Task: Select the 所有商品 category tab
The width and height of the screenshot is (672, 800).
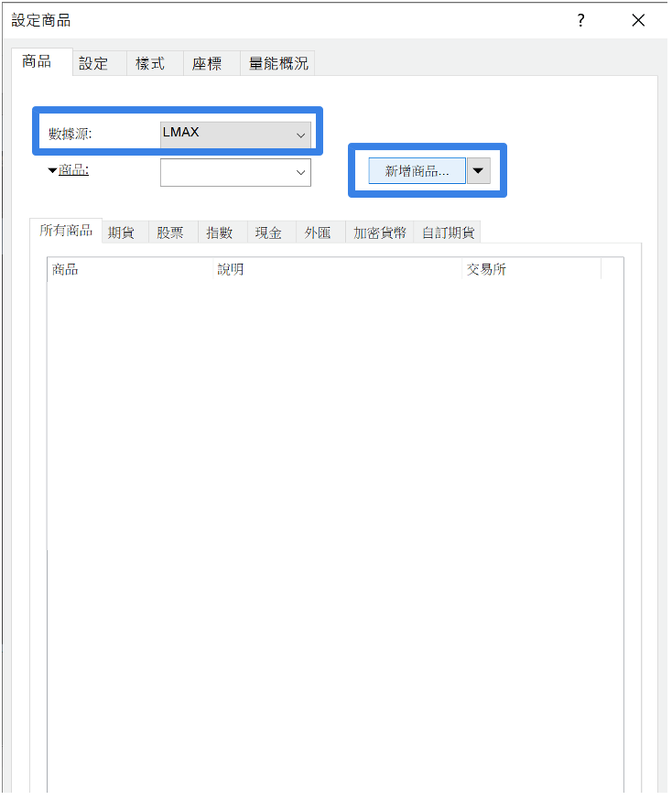Action: [66, 231]
